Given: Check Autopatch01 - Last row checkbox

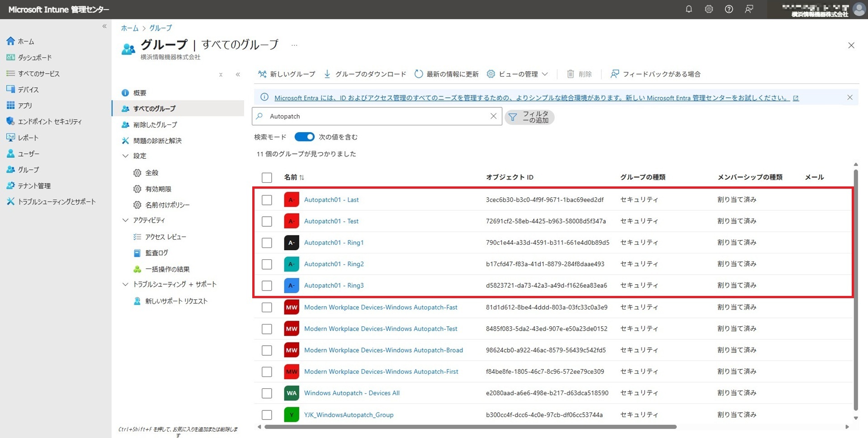Looking at the screenshot, I should (x=267, y=200).
